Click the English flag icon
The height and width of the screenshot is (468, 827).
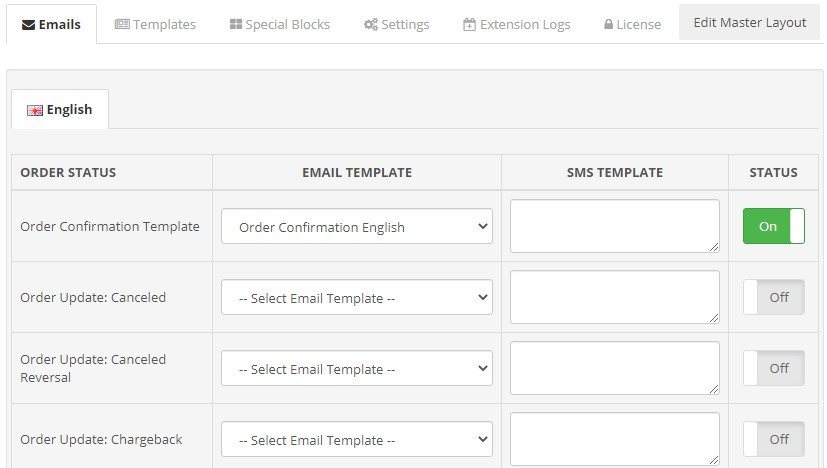point(35,111)
